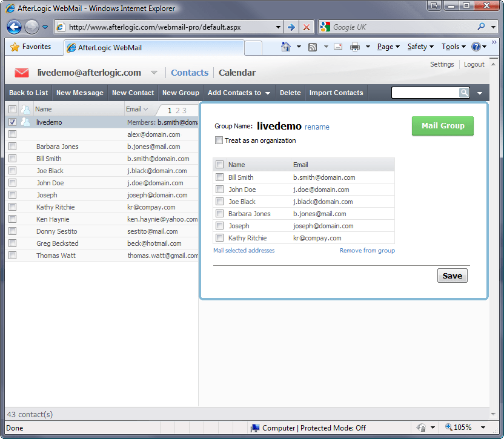Click the rename link next to livedemo
Image resolution: width=504 pixels, height=439 pixels.
point(317,127)
